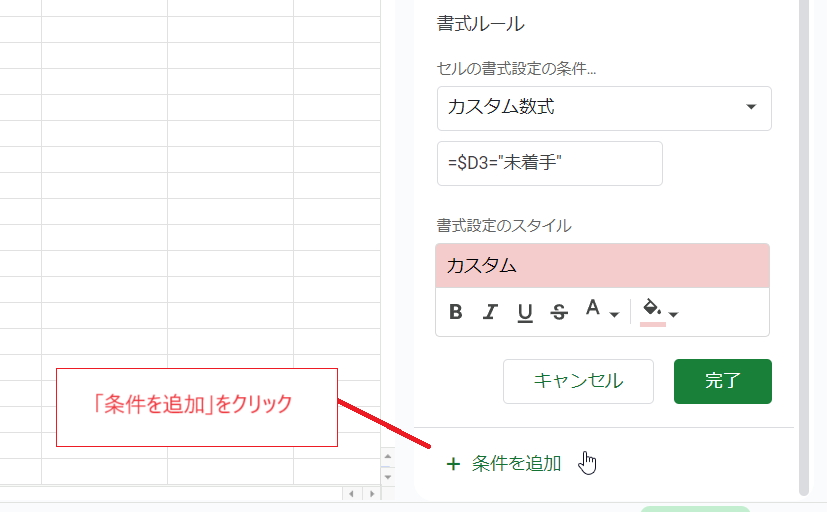Click 条件を追加 to add rule

coord(504,463)
